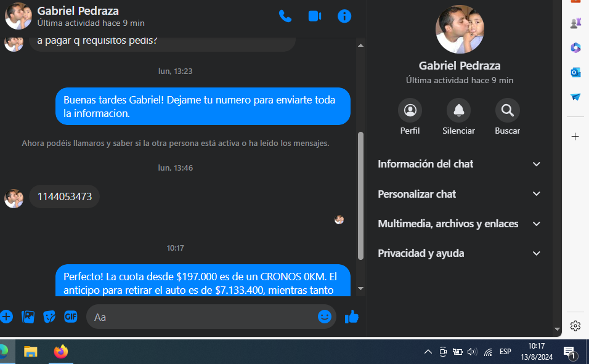The height and width of the screenshot is (364, 589).
Task: Toggle the conversation info panel icon
Action: 344,16
